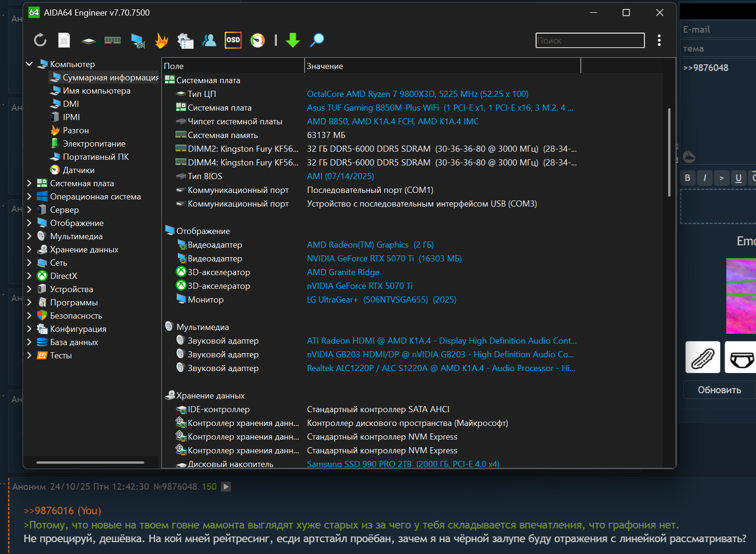
Task: Click the 63137 МБ system memory value
Action: (326, 135)
